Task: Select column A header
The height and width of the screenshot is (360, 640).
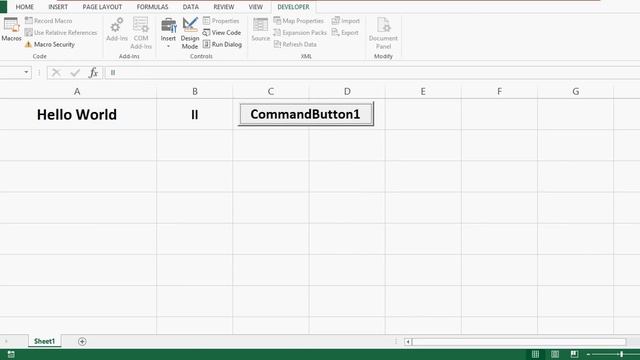Action: point(77,91)
